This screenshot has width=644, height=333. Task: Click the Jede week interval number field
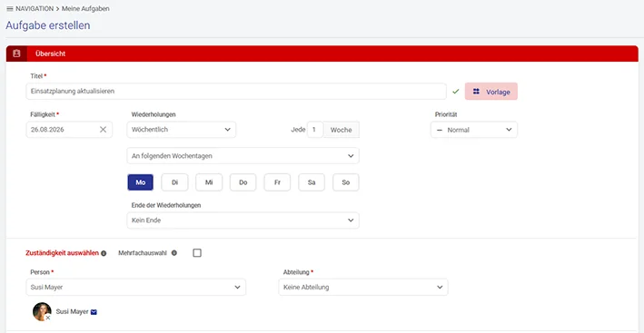(x=315, y=130)
